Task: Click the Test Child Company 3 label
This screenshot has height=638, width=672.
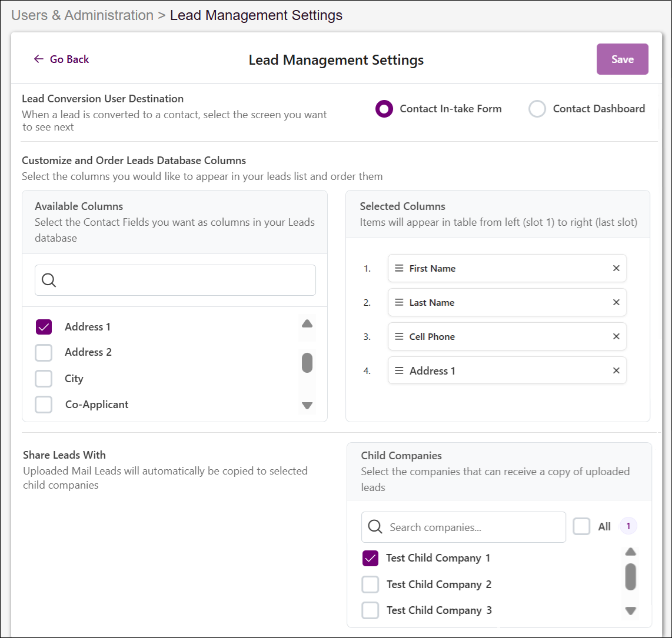Action: tap(439, 610)
